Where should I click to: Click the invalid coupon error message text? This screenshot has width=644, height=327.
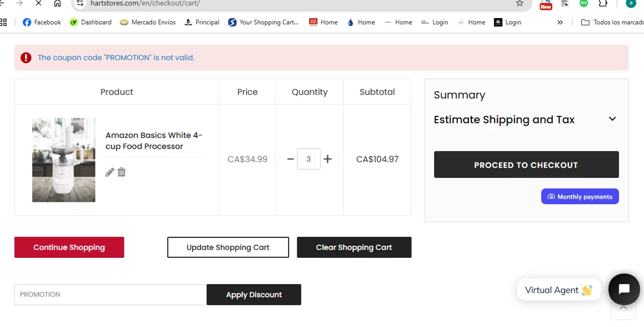tap(116, 58)
